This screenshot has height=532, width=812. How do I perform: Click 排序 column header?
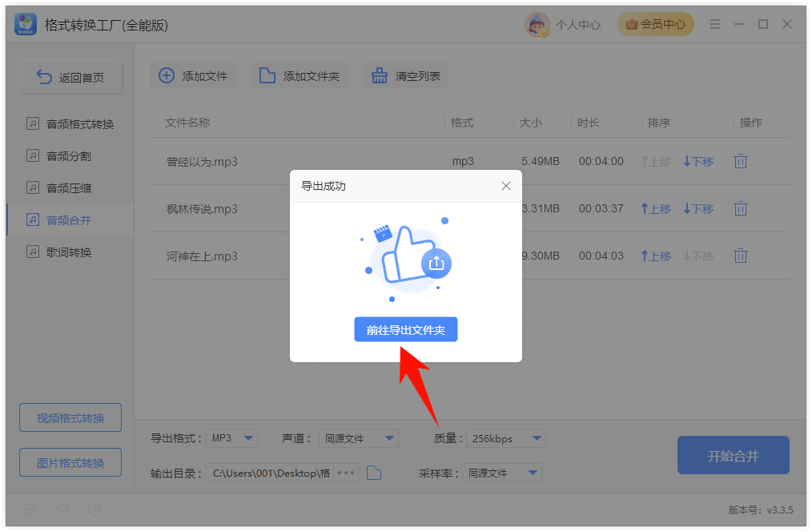pyautogui.click(x=659, y=123)
